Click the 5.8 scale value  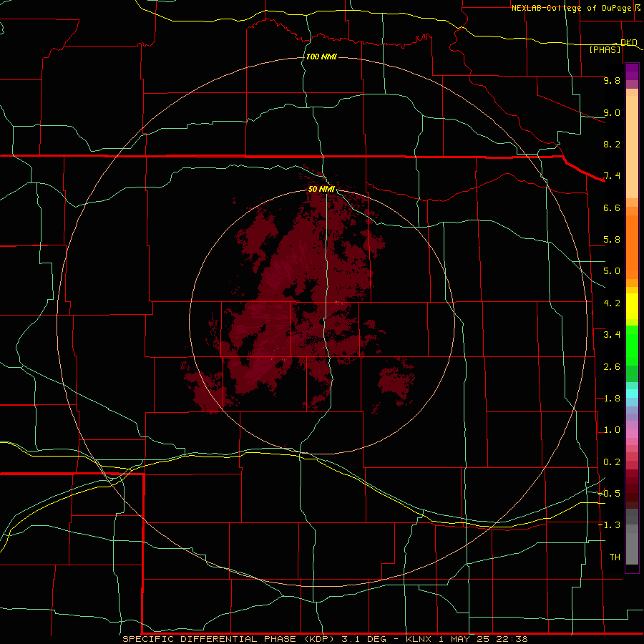tap(612, 240)
